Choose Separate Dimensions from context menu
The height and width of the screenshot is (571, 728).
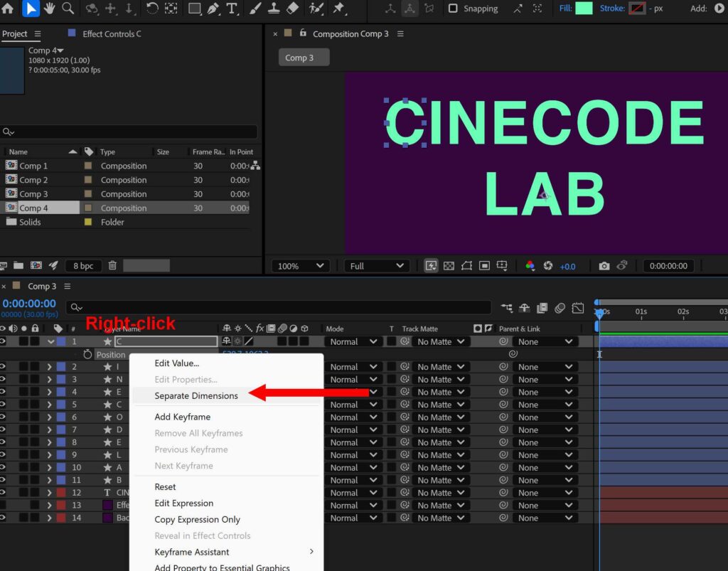pyautogui.click(x=196, y=395)
